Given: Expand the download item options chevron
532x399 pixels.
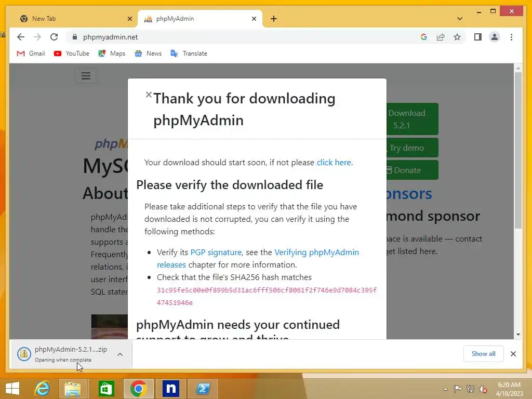Looking at the screenshot, I should click(x=120, y=354).
